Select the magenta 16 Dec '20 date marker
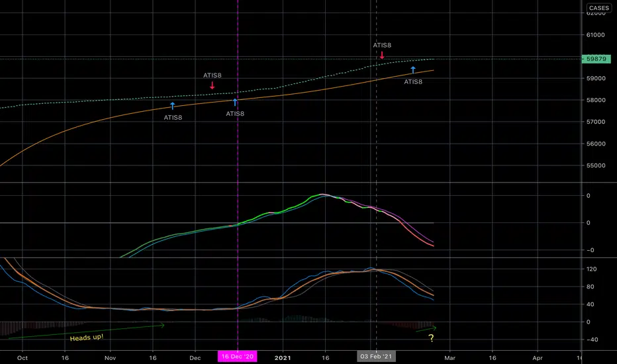 [237, 357]
